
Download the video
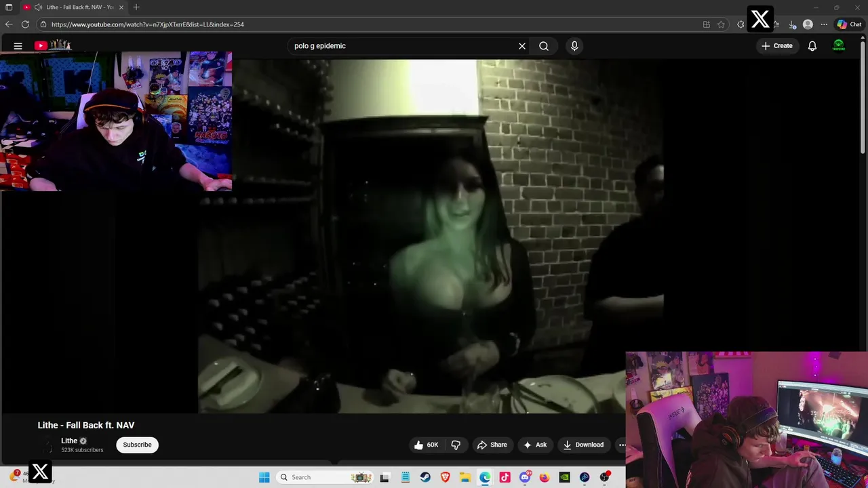(x=583, y=445)
